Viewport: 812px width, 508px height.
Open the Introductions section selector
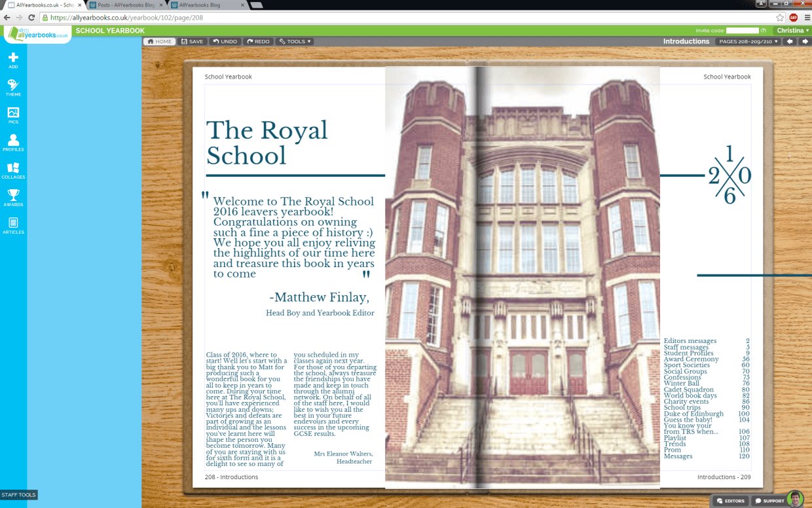(x=686, y=41)
